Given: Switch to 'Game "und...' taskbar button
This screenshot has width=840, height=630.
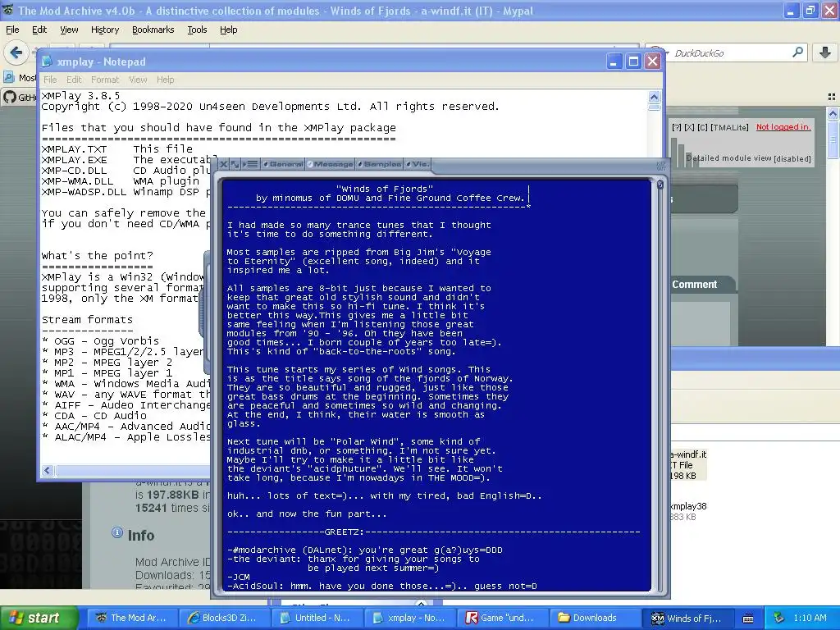Looking at the screenshot, I should point(501,618).
